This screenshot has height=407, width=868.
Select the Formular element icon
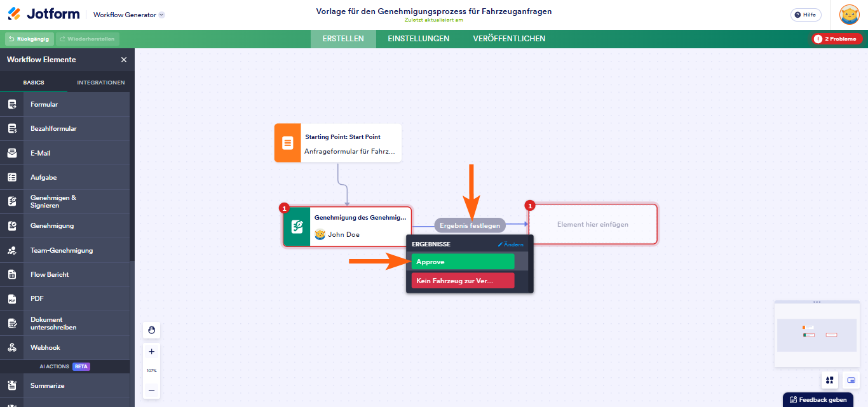[11, 103]
